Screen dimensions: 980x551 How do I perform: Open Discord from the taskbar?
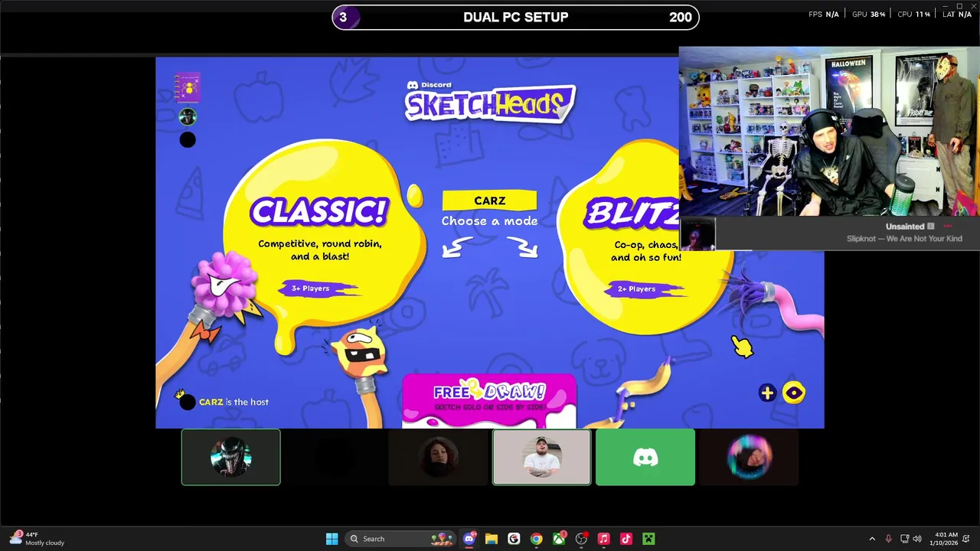coord(469,539)
